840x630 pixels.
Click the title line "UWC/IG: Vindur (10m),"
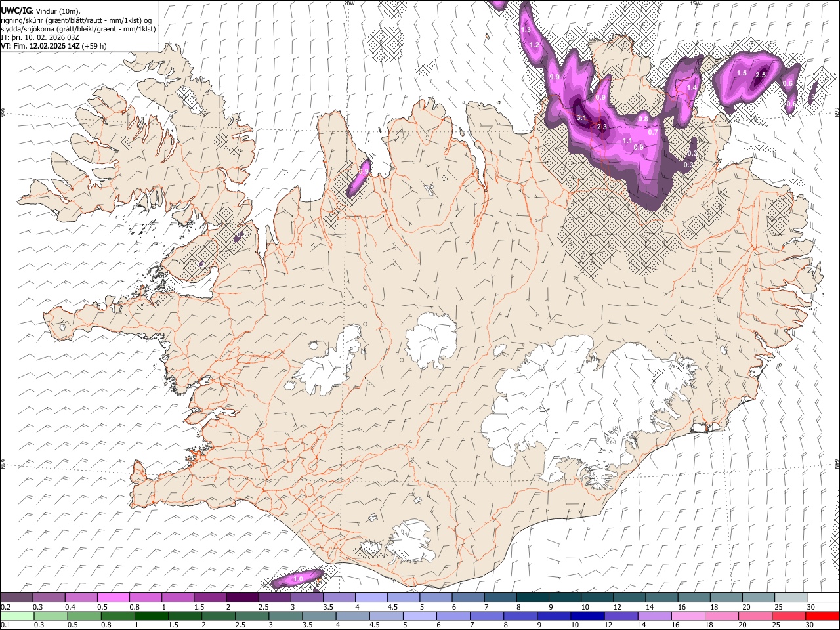(41, 11)
